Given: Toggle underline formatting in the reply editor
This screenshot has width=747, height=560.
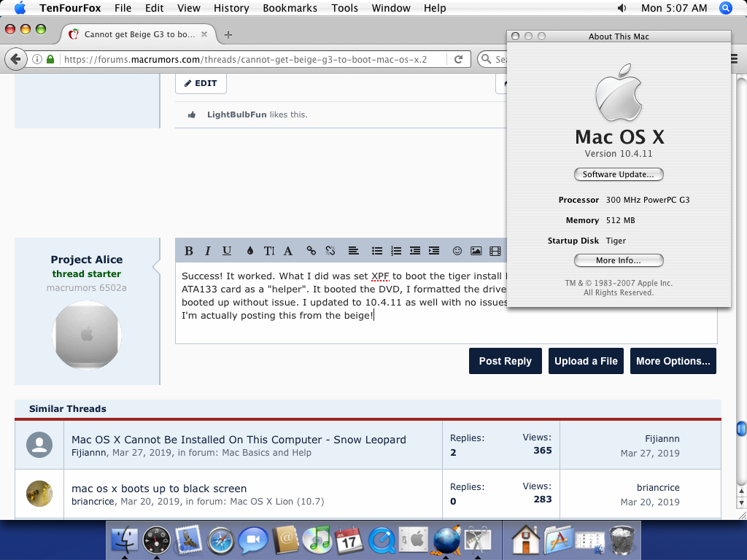Looking at the screenshot, I should (x=227, y=251).
